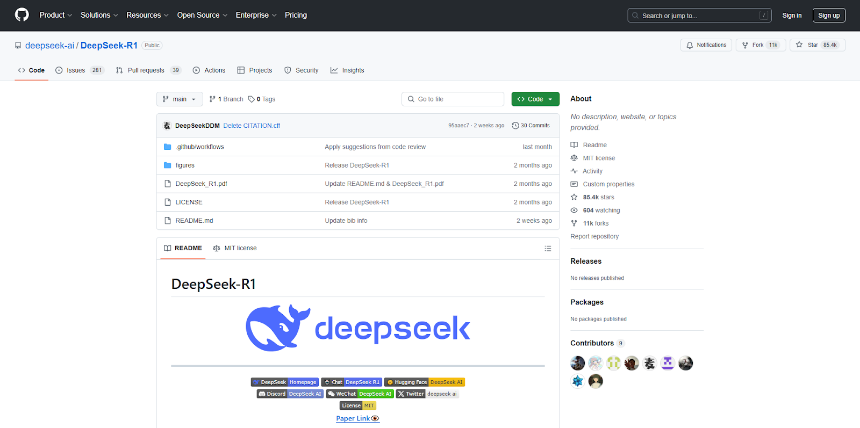Screen dimensions: 860x428
Task: View the 11k forks link
Action: 590,223
